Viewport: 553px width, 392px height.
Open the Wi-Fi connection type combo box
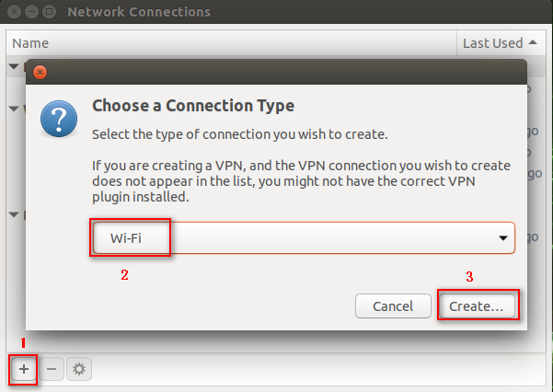(304, 237)
